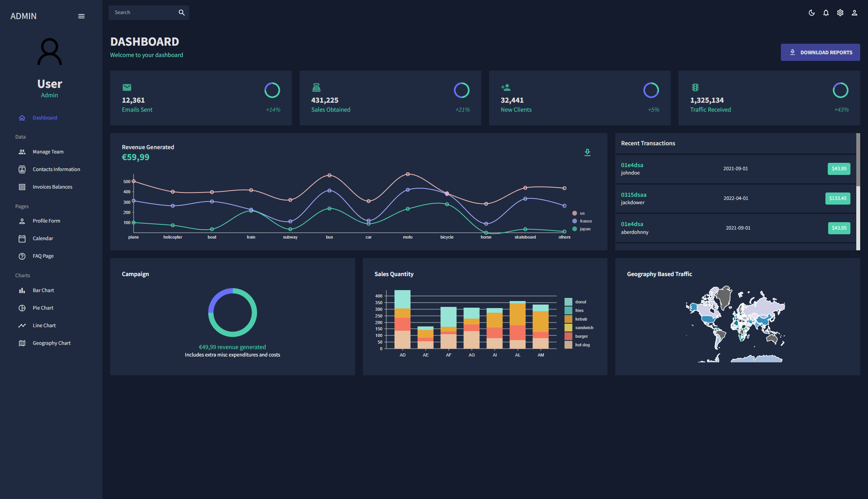Screen dimensions: 868x499
Task: Open the Geography Chart page
Action: (52, 343)
